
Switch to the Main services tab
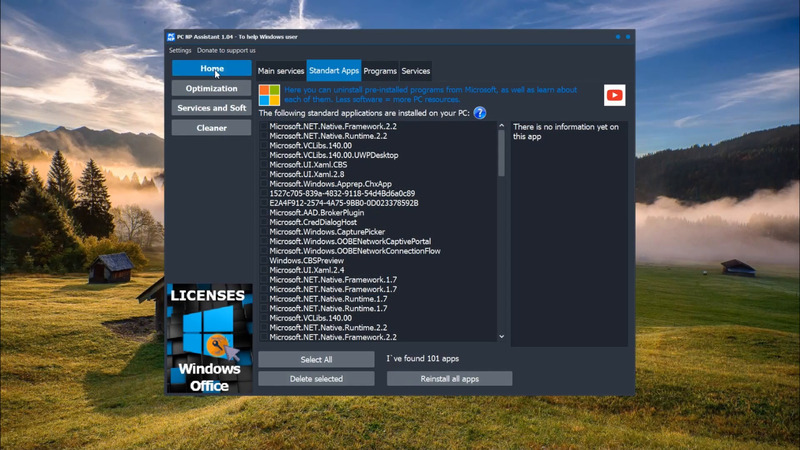tap(281, 71)
